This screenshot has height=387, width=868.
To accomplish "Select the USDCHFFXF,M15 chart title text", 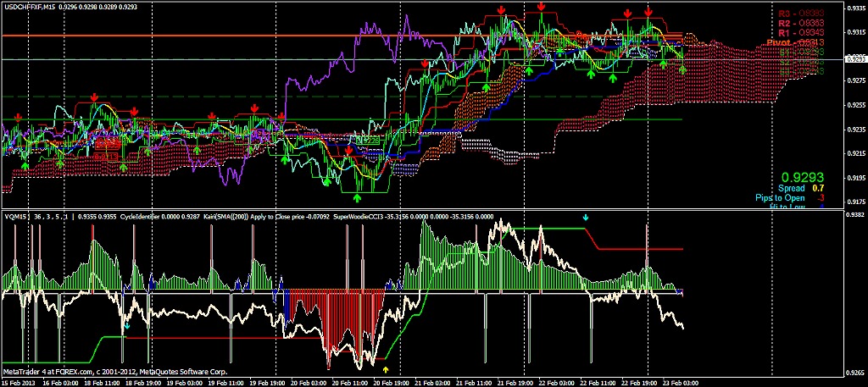I will (30, 7).
